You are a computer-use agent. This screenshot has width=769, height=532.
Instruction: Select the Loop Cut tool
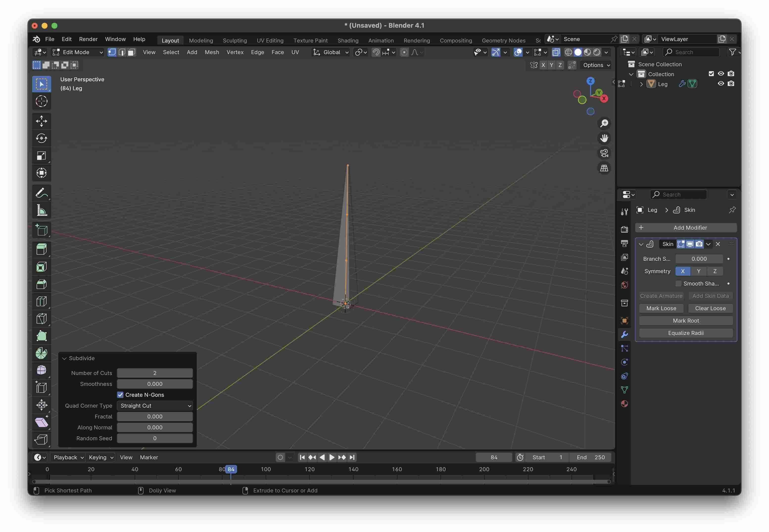pyautogui.click(x=41, y=302)
